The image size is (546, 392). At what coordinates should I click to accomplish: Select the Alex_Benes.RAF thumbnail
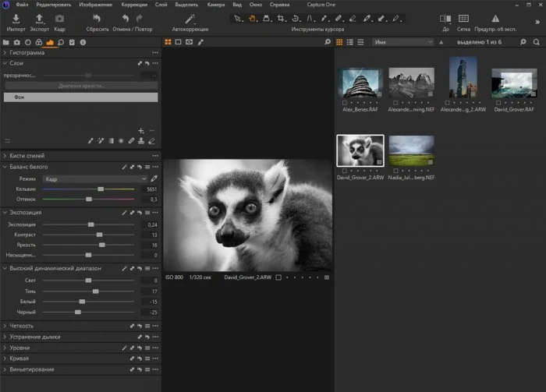(360, 83)
